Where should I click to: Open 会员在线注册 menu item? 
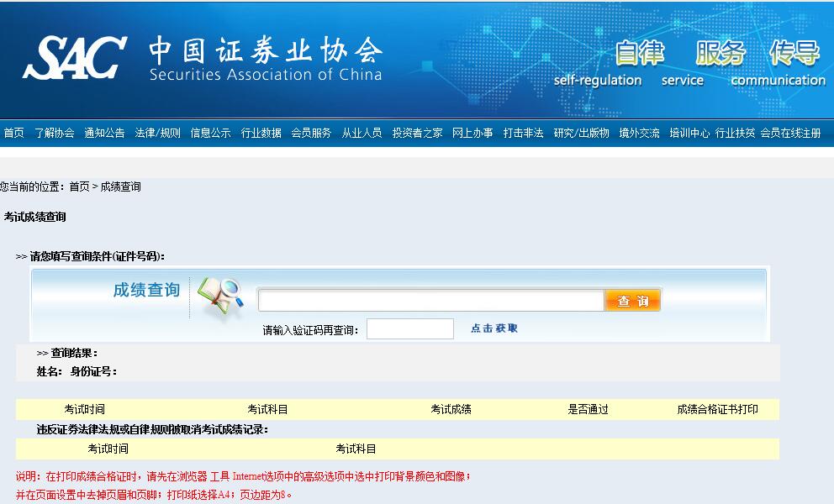click(x=790, y=133)
